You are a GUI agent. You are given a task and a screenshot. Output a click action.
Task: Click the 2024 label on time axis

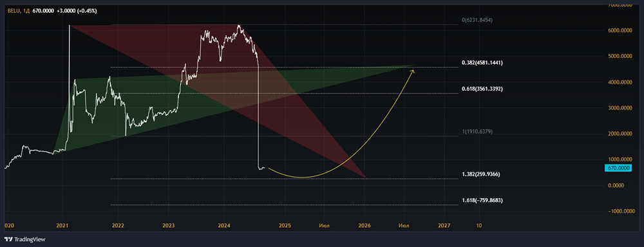(x=224, y=226)
